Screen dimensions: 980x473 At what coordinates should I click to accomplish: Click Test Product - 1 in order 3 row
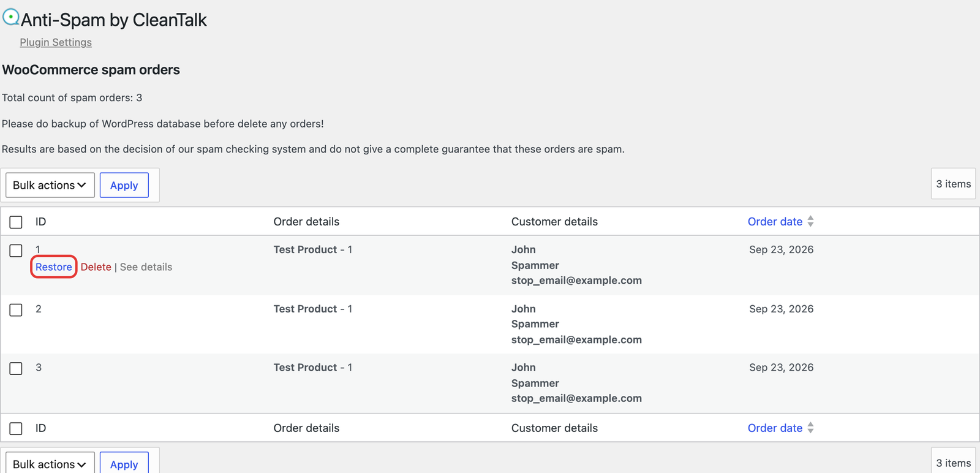(x=313, y=368)
